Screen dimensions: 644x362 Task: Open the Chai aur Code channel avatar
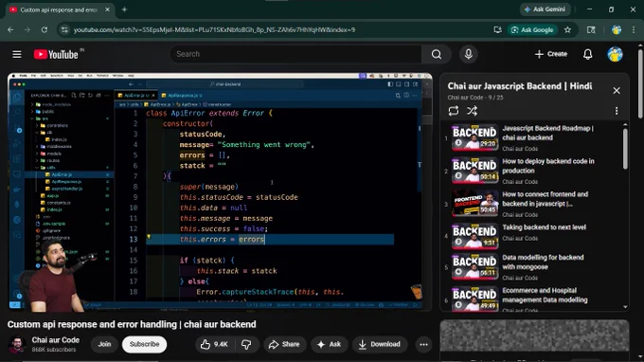click(17, 344)
